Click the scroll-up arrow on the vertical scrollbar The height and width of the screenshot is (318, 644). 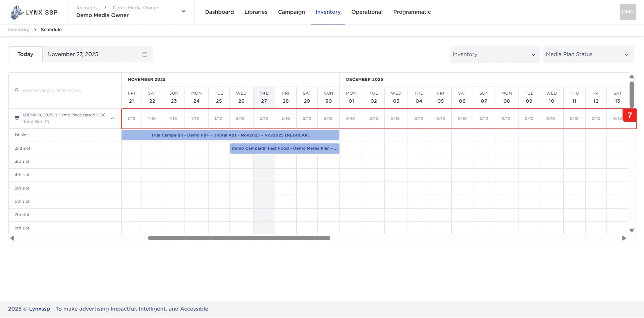tap(632, 76)
